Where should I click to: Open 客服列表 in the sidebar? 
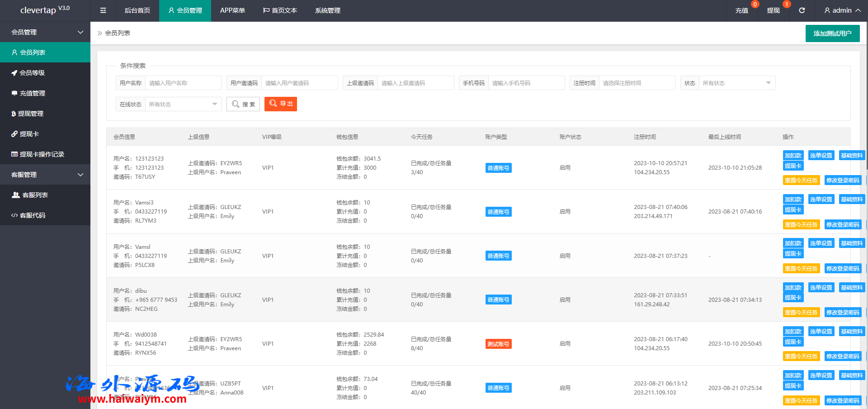tap(35, 195)
